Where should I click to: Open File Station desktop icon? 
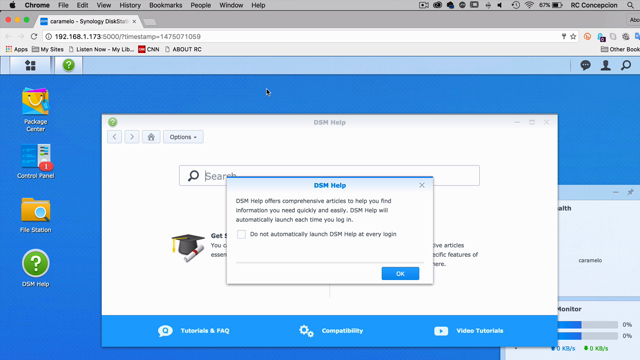tap(36, 215)
